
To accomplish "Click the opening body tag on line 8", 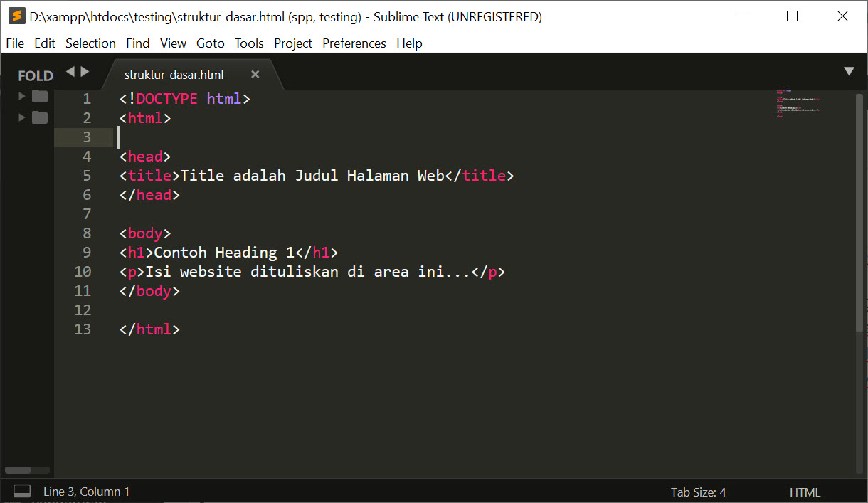I will click(x=145, y=233).
